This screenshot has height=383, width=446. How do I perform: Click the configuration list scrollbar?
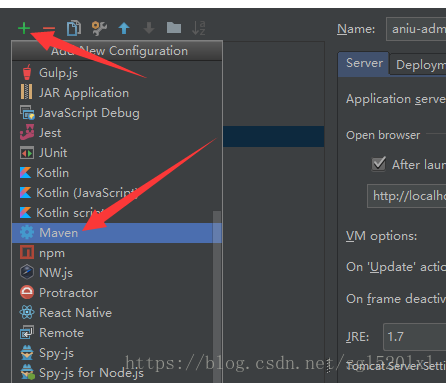pyautogui.click(x=217, y=297)
